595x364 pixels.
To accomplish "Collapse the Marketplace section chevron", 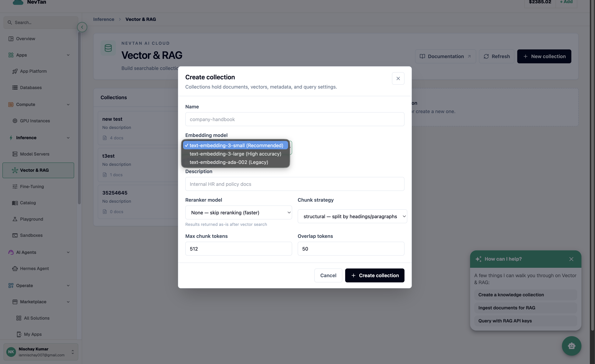I will coord(68,302).
